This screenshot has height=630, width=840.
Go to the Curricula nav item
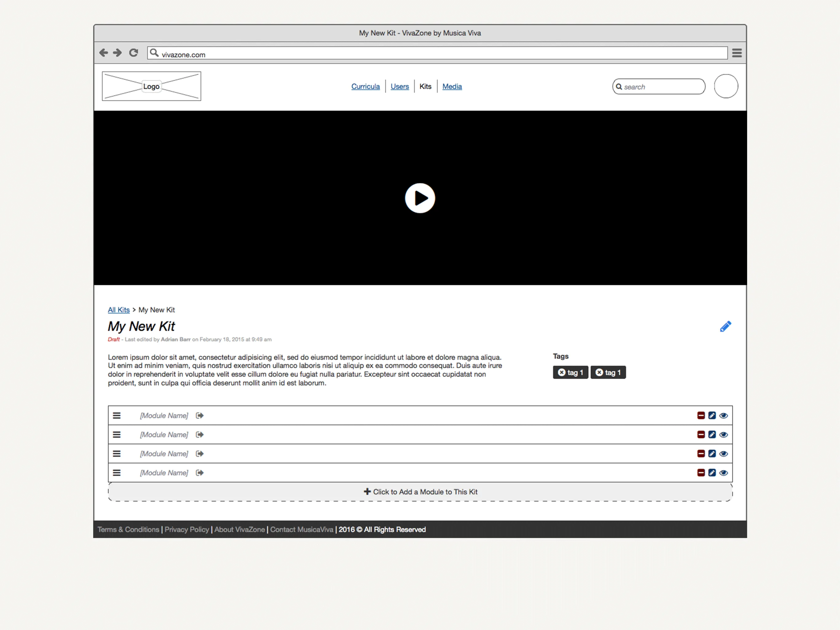[365, 86]
